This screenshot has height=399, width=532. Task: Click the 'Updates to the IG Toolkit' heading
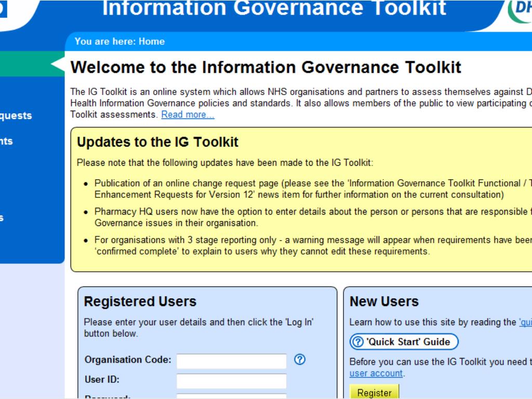point(158,142)
